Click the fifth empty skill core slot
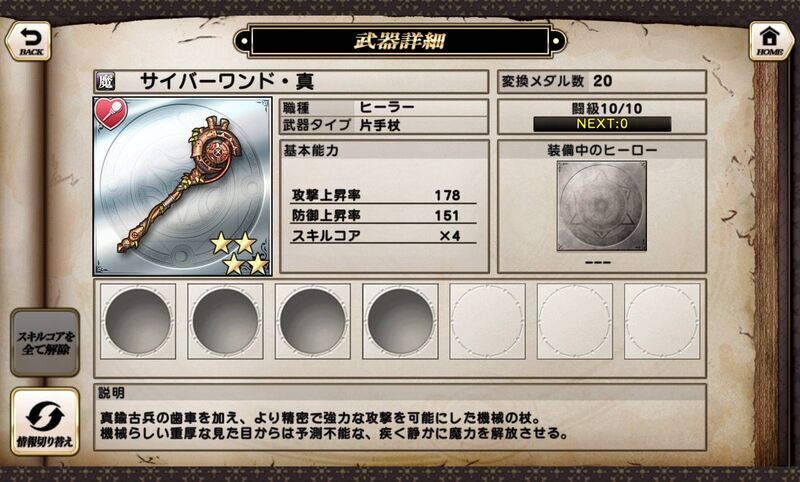Screen dimensions: 800x482 click(x=487, y=321)
